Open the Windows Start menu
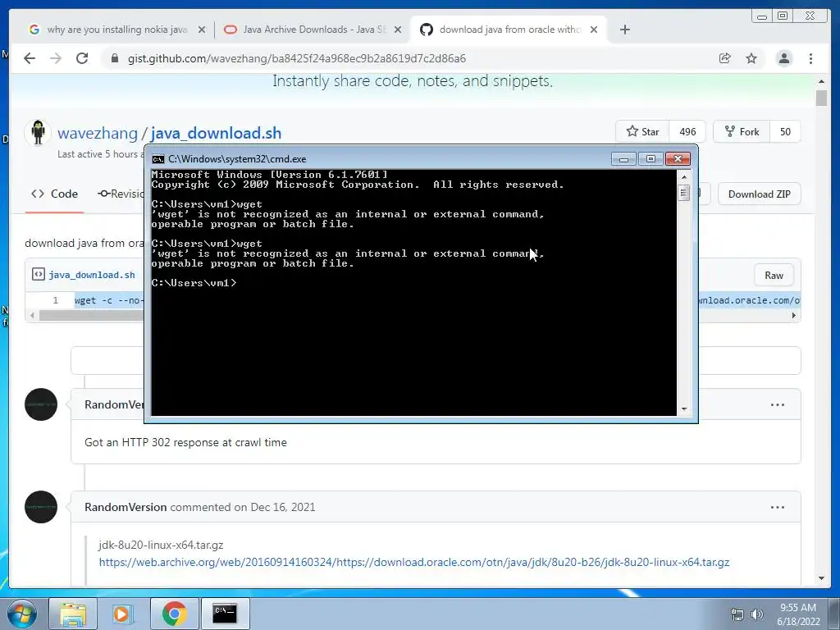Screen dimensions: 840x630 point(21,614)
